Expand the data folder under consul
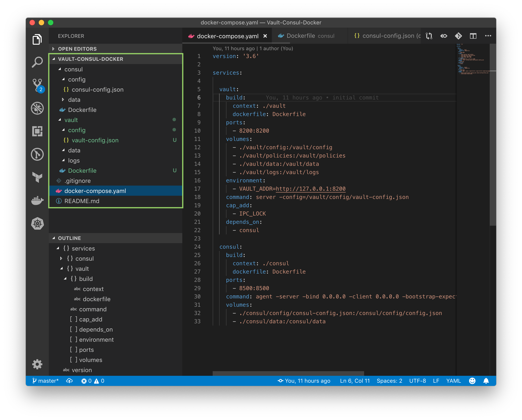 coord(116,99)
